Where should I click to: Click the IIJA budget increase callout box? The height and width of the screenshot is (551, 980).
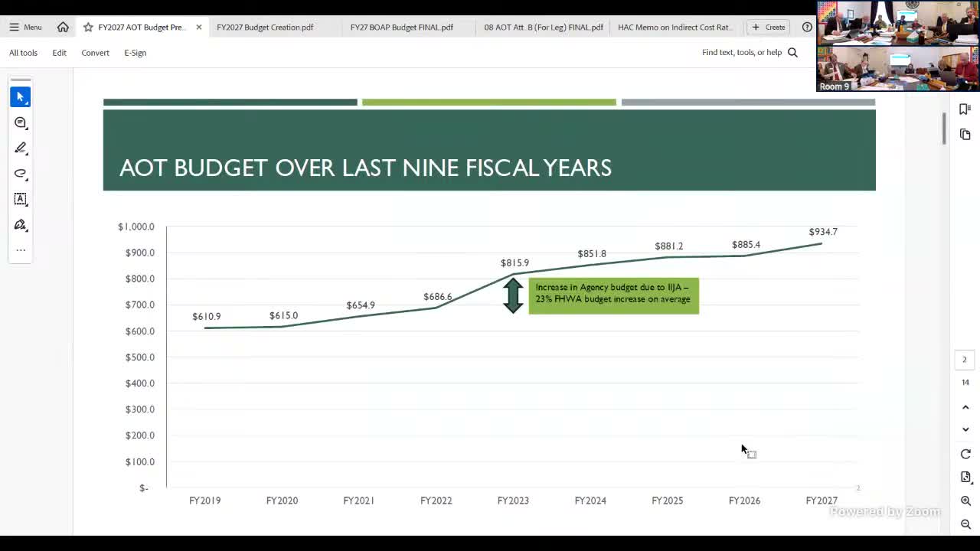point(613,295)
